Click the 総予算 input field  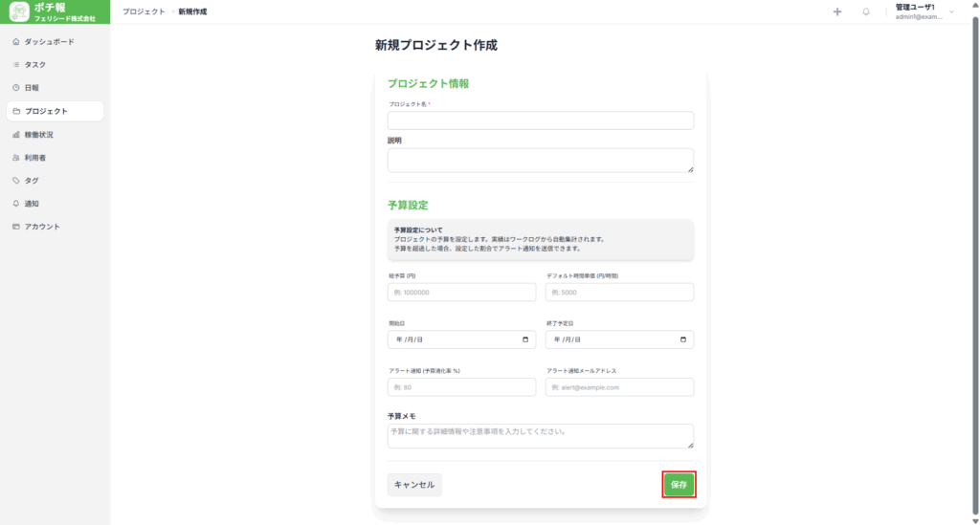click(x=461, y=293)
